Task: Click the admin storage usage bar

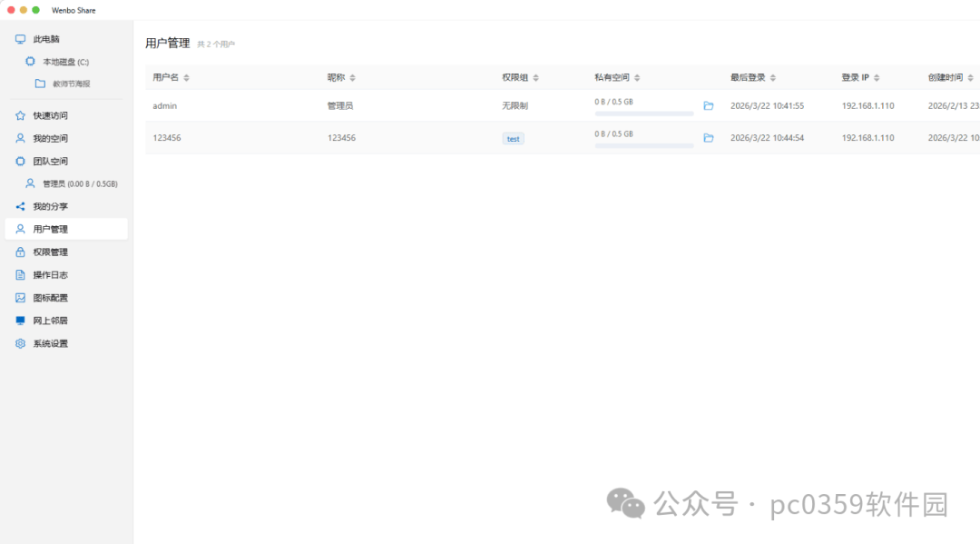Action: tap(643, 114)
